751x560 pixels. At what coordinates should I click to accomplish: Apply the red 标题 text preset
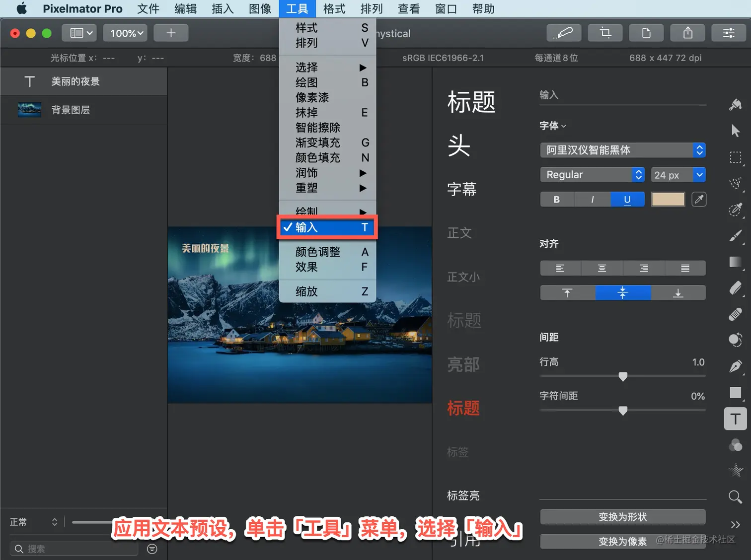tap(463, 408)
